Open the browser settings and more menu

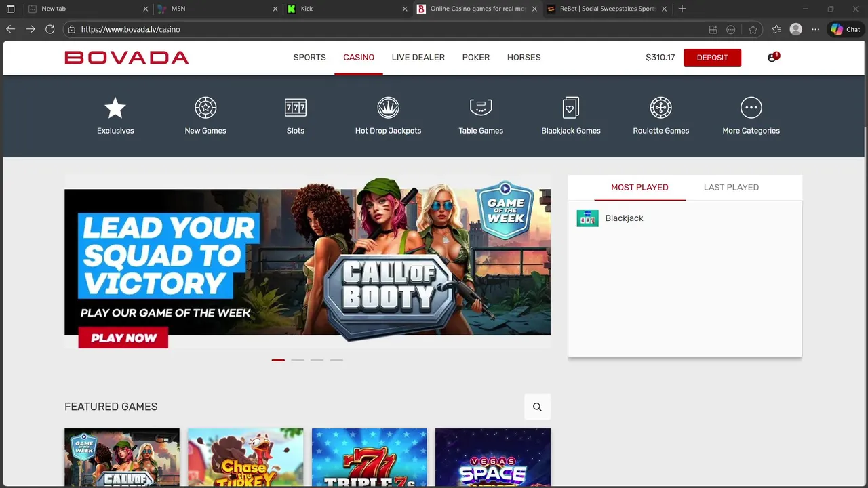click(815, 29)
